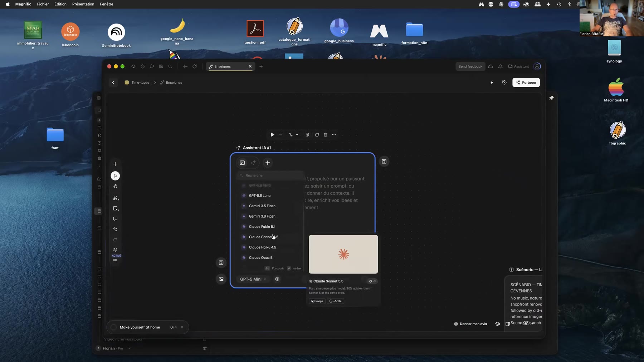This screenshot has height=362, width=644.
Task: Click the undo arrow in left toolbar
Action: 115,229
